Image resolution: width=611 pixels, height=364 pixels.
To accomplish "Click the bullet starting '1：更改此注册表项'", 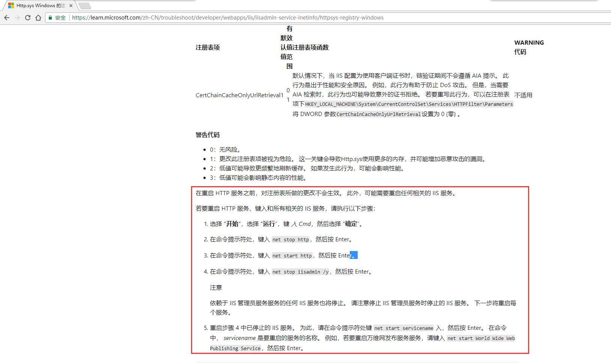I will pos(349,159).
